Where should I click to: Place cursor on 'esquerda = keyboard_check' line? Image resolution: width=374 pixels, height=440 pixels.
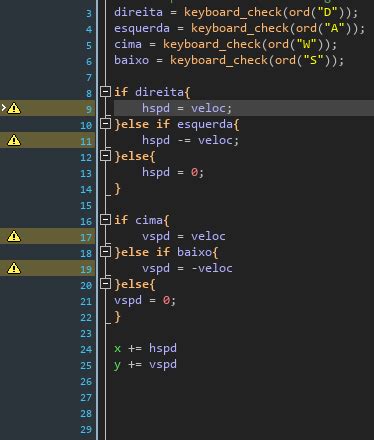point(240,29)
